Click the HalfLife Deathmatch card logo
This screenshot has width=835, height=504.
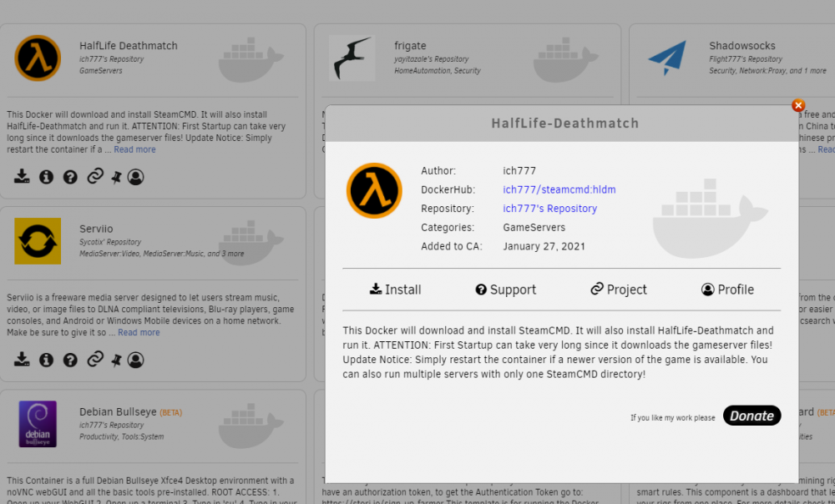[x=38, y=58]
